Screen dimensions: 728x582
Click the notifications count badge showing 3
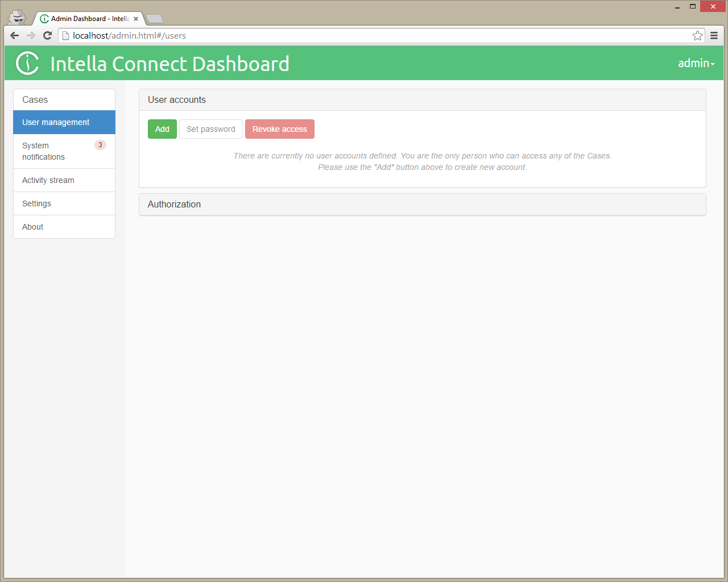(100, 145)
